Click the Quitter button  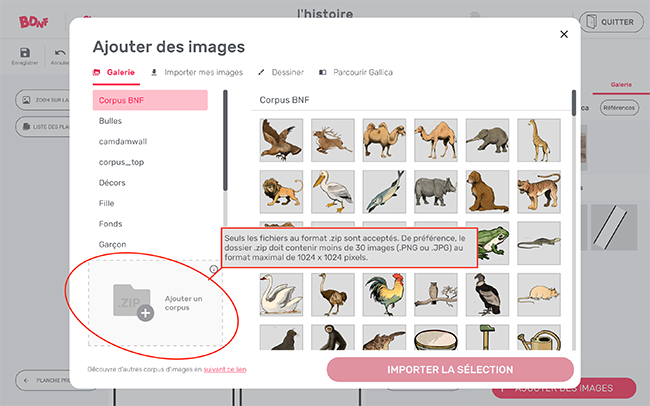coord(606,22)
